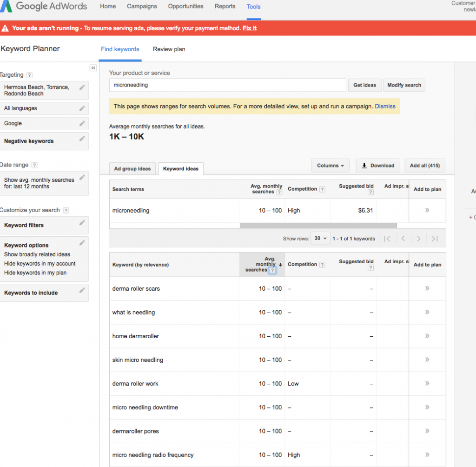This screenshot has height=467, width=476.
Task: Open the Tools menu
Action: pos(253,7)
